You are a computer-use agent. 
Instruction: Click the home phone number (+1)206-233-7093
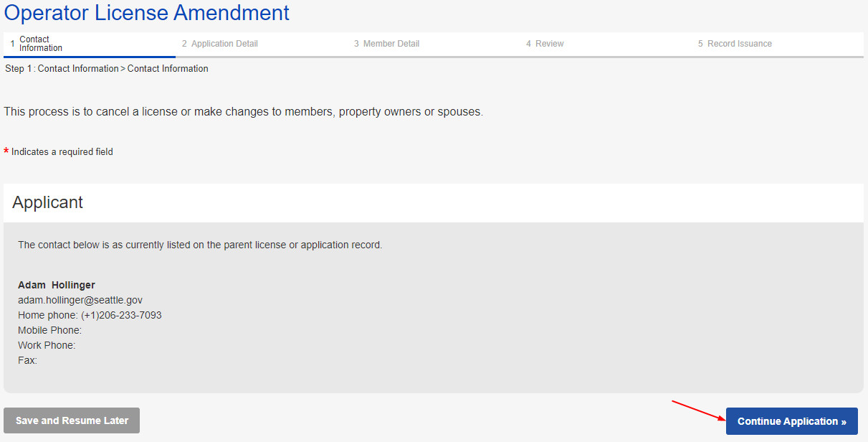point(120,315)
